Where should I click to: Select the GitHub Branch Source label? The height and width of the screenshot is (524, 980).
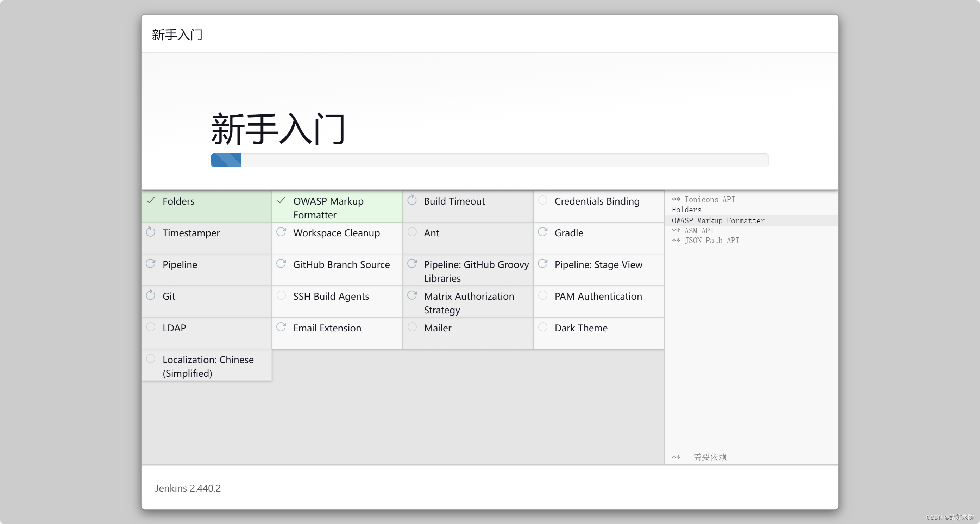click(x=341, y=264)
